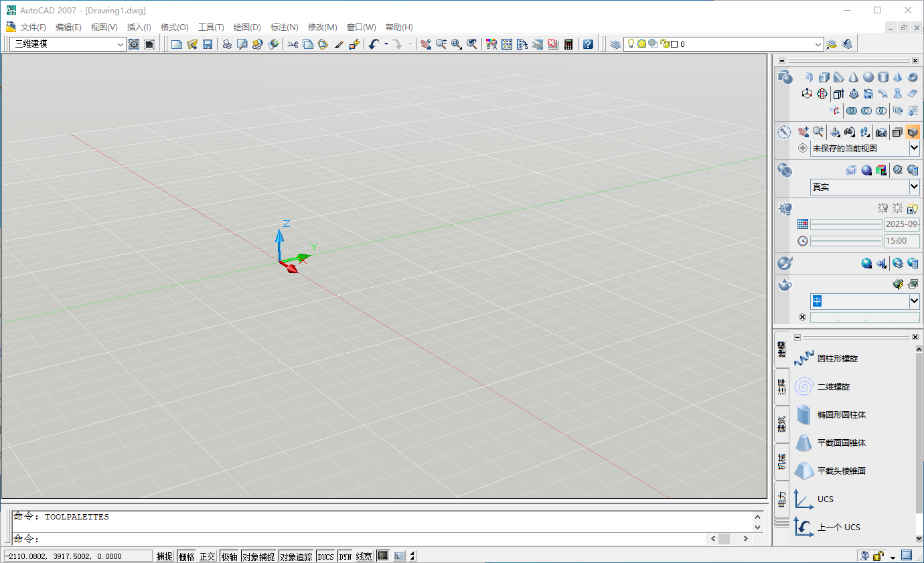Screen dimensions: 924x563
Task: Toggle 正交 ortho mode in status bar
Action: pos(208,556)
